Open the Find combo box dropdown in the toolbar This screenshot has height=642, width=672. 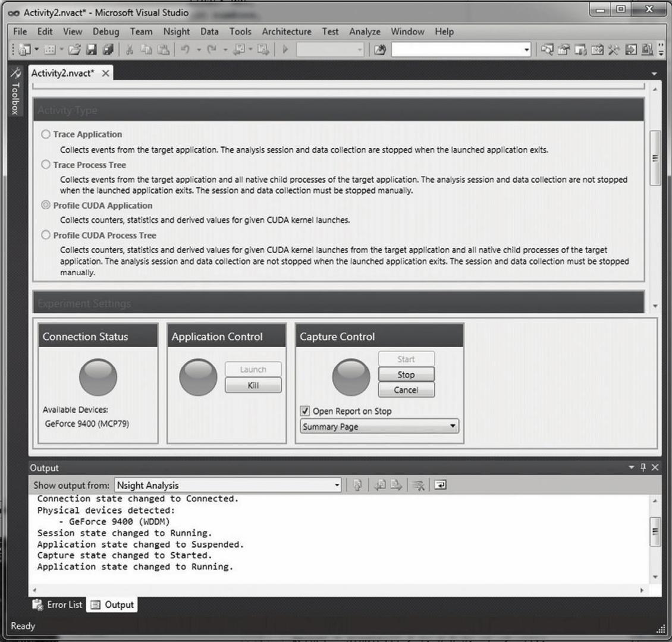(526, 50)
